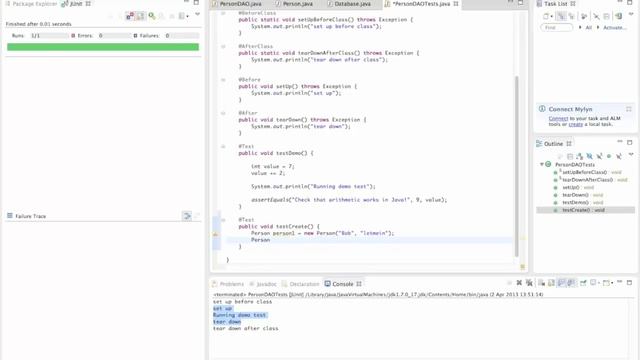Click the assertEquals line in testDemo
The width and height of the screenshot is (640, 360).
tap(349, 200)
